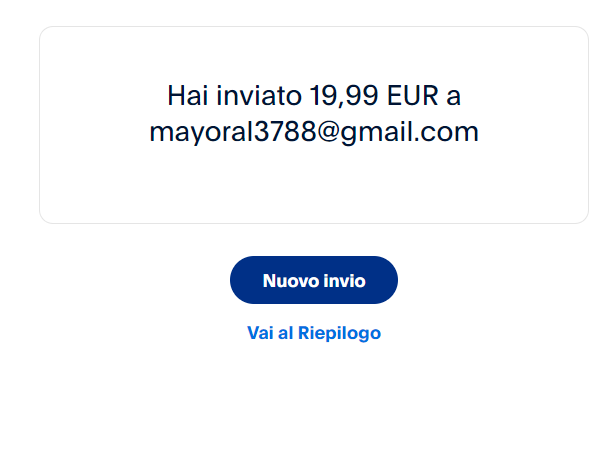Click the word Riepilogo in the blue link
616x456 pixels.
(339, 333)
